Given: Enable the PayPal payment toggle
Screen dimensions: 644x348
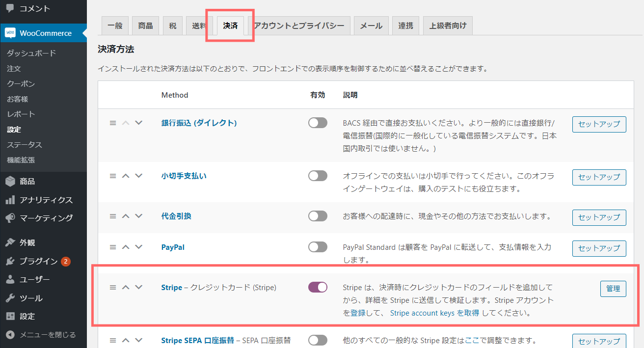Looking at the screenshot, I should pyautogui.click(x=318, y=247).
